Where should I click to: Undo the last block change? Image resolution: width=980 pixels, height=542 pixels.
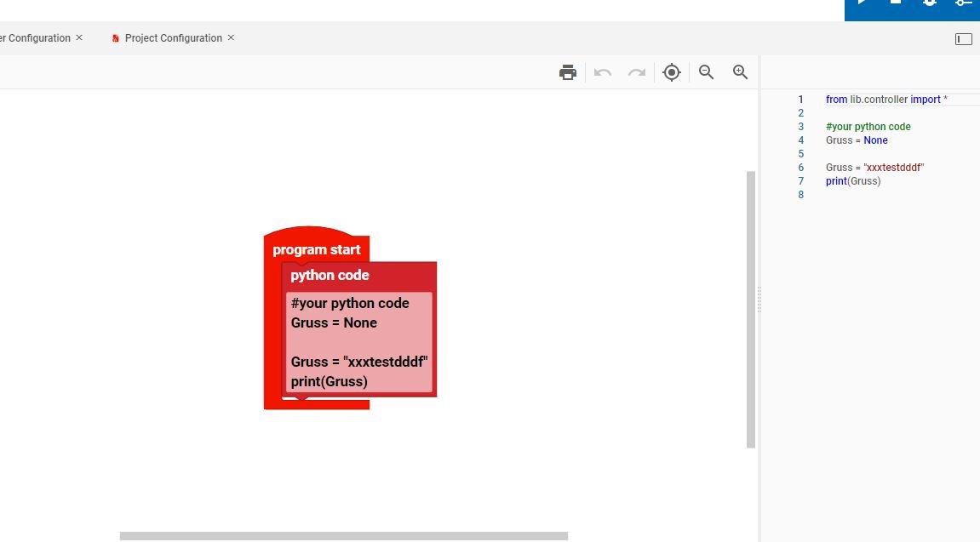[x=603, y=72]
